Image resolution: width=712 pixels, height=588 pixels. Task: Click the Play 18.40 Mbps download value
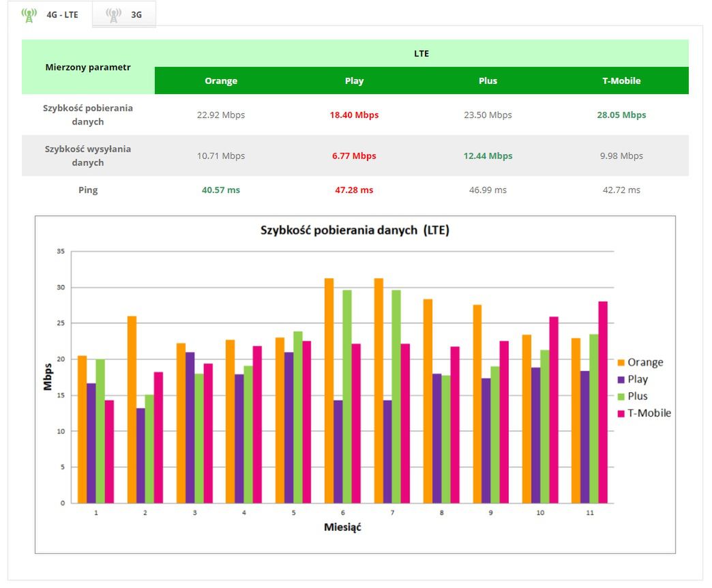(x=354, y=115)
